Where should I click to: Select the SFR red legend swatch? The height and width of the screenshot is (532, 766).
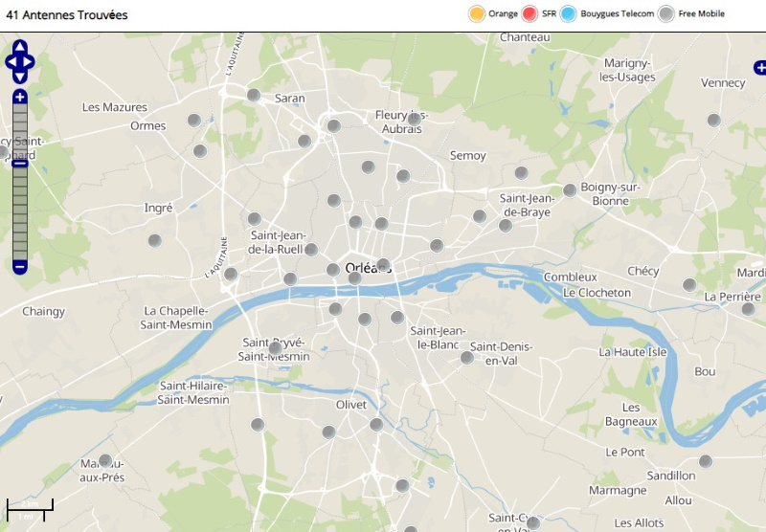coord(529,13)
